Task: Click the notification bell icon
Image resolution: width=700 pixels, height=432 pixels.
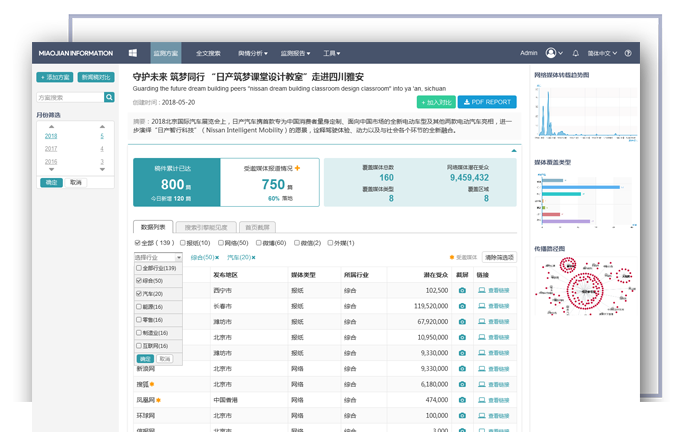Action: pos(575,52)
